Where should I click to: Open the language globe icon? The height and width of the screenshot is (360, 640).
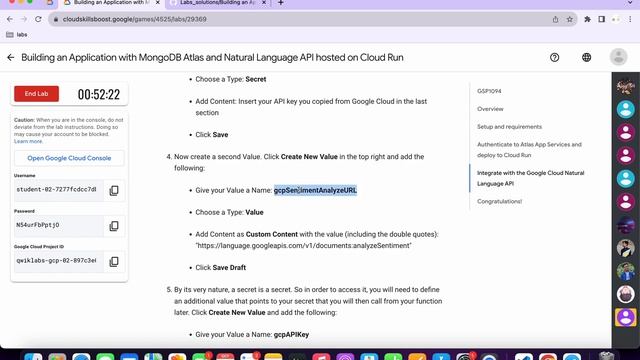coord(587,58)
